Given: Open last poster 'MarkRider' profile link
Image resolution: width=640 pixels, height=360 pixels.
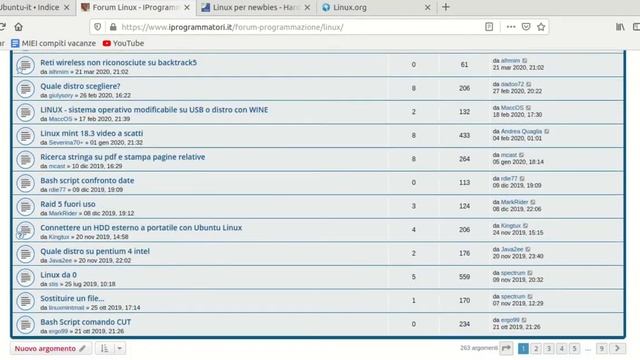Looking at the screenshot, I should [514, 202].
